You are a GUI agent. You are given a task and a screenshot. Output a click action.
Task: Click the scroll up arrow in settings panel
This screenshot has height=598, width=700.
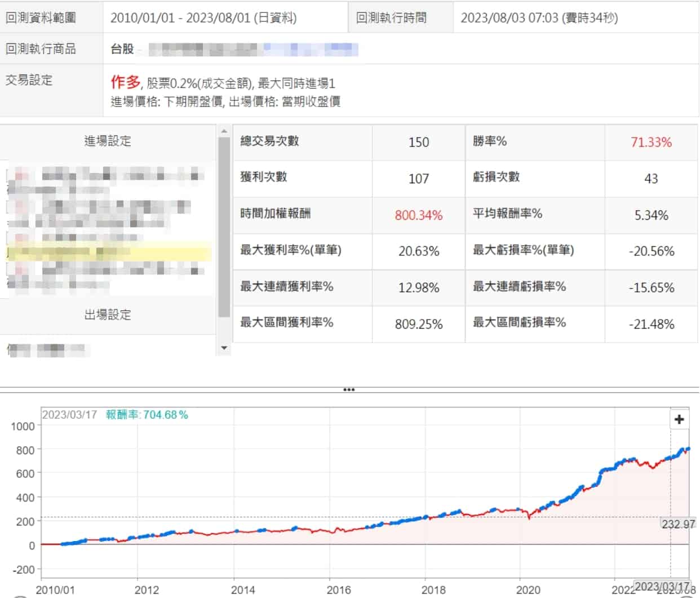pos(224,131)
